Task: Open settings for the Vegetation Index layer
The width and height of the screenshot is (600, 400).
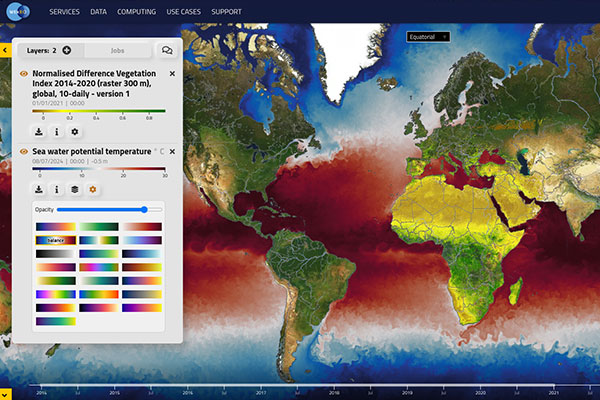Action: (x=74, y=131)
